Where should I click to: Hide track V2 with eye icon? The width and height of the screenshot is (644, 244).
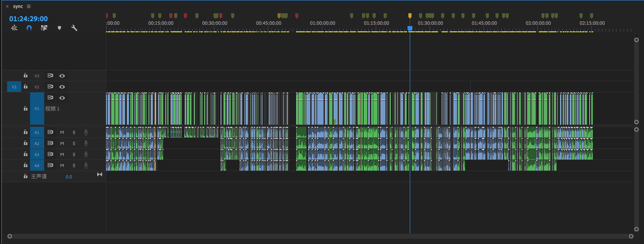tap(62, 87)
